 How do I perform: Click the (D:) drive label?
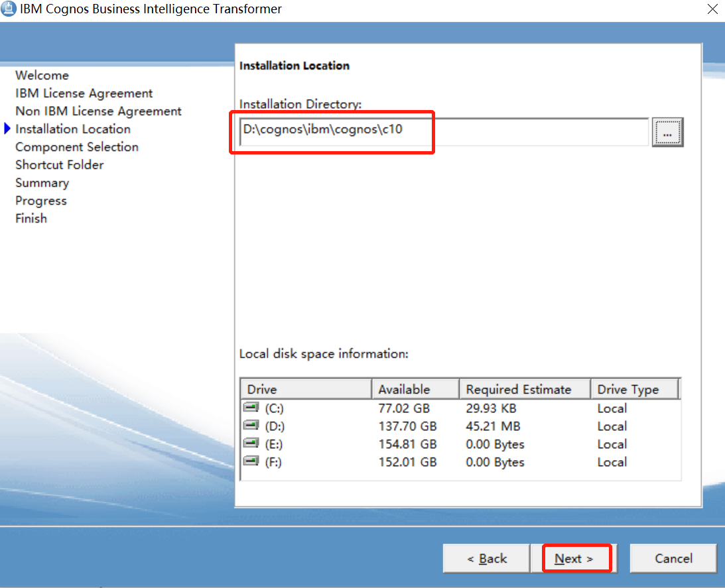[275, 426]
